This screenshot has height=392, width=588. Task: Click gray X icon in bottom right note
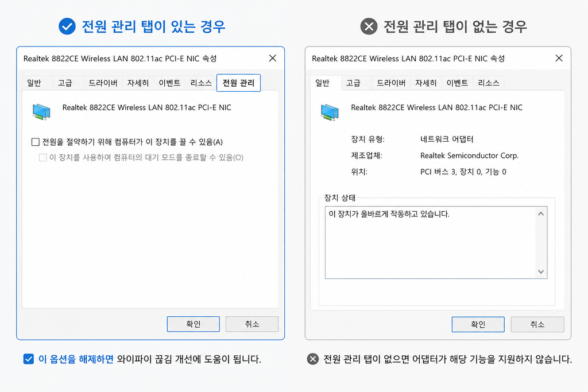(313, 359)
